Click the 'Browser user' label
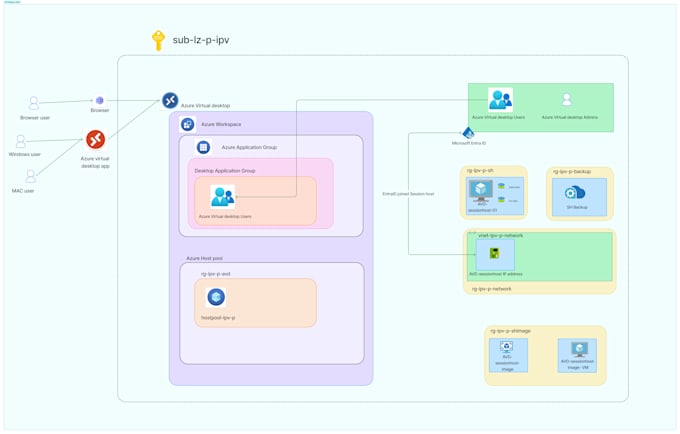This screenshot has height=434, width=680. 35,118
